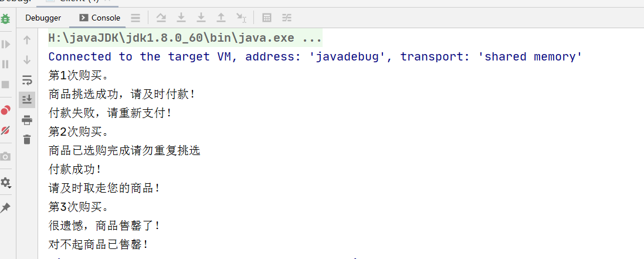The width and height of the screenshot is (644, 259).
Task: Pin the debug tab
Action: pos(5,208)
